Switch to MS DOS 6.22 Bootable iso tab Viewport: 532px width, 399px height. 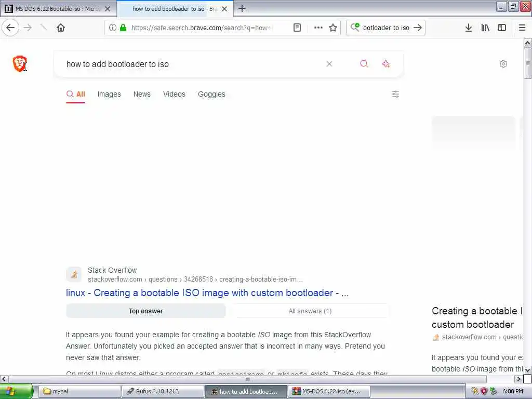(x=58, y=9)
